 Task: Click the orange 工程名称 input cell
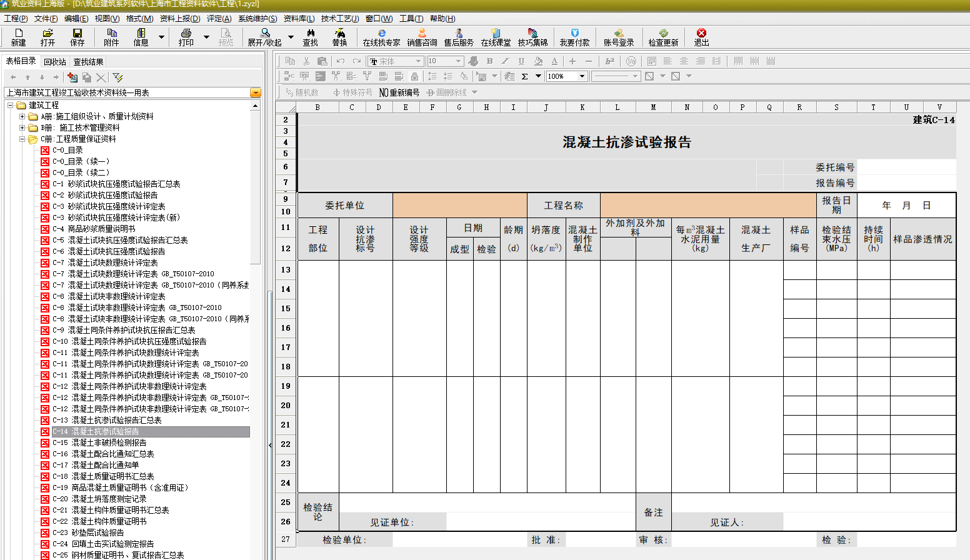708,205
